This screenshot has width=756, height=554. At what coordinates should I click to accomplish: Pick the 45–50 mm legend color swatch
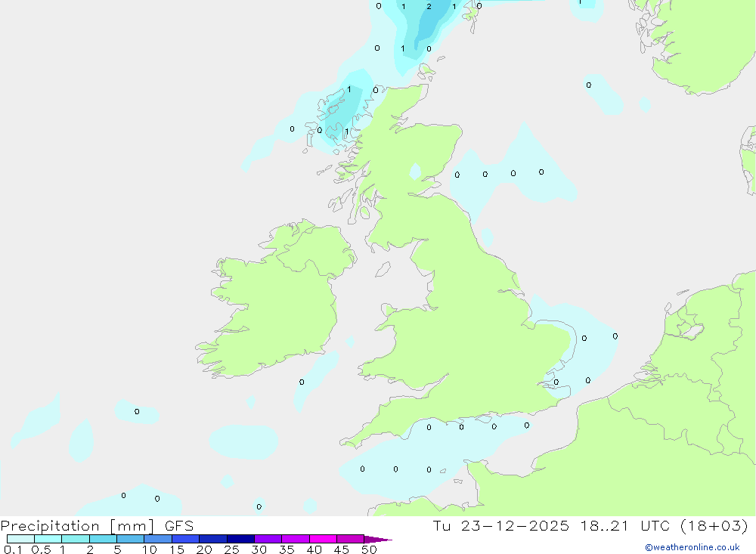point(351,539)
